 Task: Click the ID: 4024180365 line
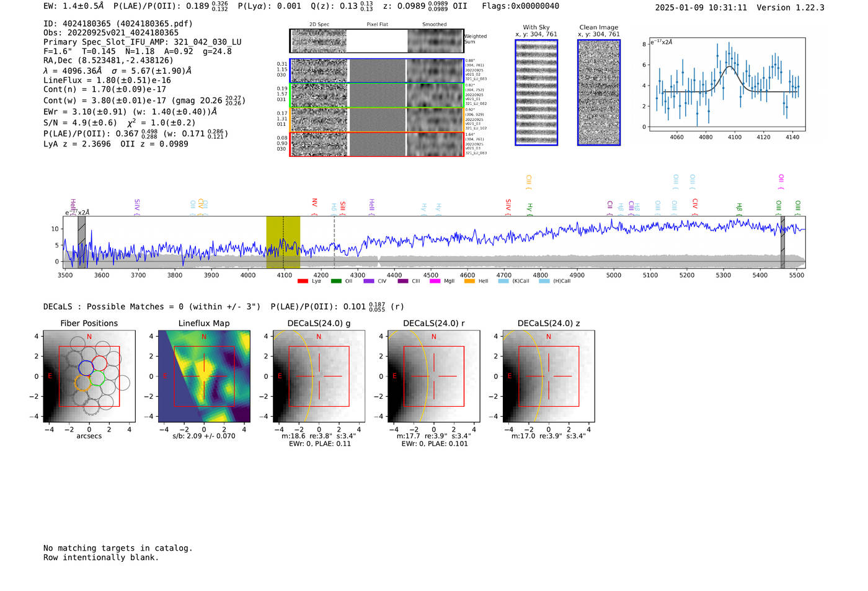[118, 24]
